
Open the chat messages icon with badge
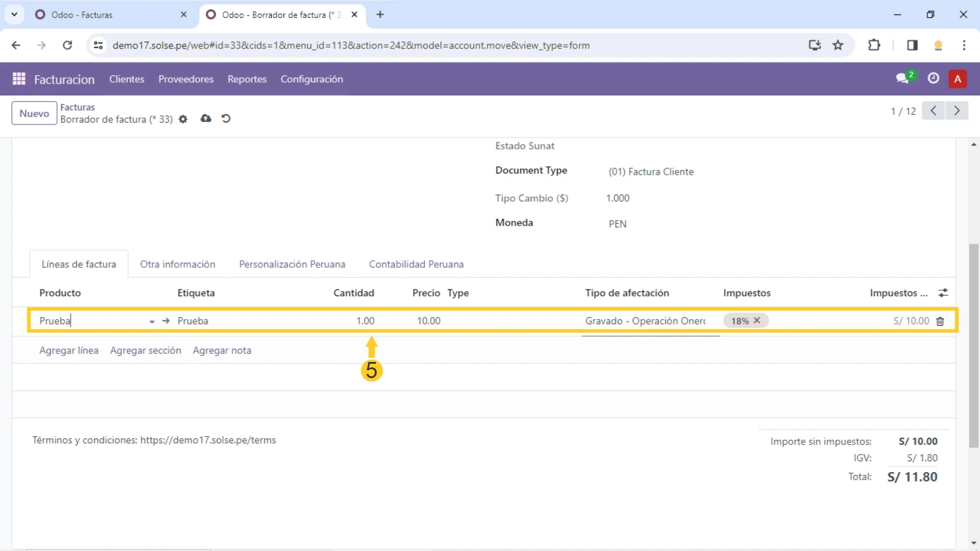tap(902, 79)
